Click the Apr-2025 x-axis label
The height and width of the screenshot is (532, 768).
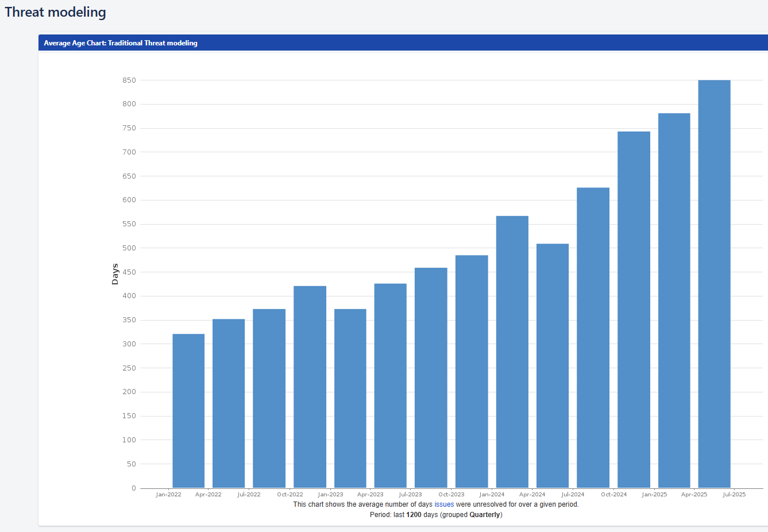point(694,495)
